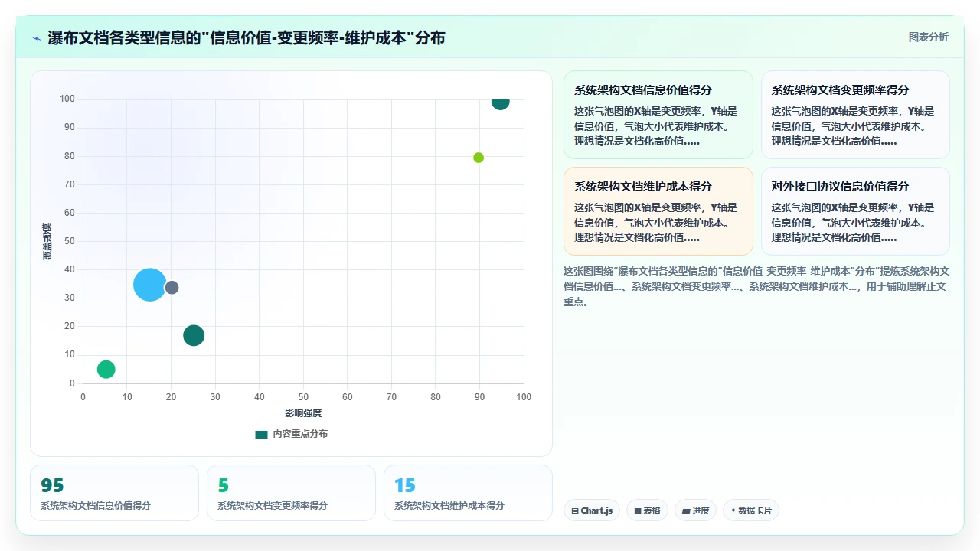Open the 对外接口协议信息价值得分 card
Viewport: 980px width, 551px height.
pos(855,211)
